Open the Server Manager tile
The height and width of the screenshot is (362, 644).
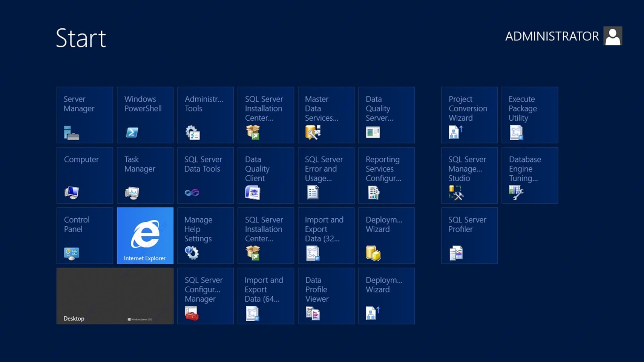[85, 115]
